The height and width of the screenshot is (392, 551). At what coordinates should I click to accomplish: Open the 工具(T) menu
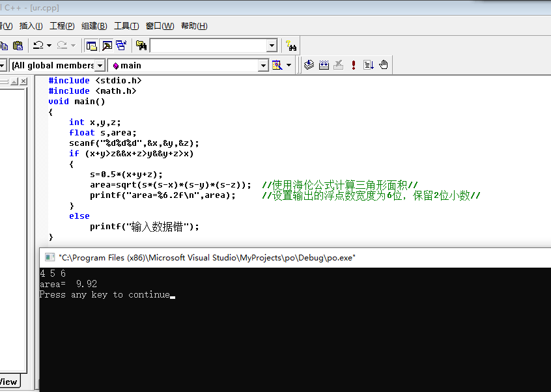point(126,25)
